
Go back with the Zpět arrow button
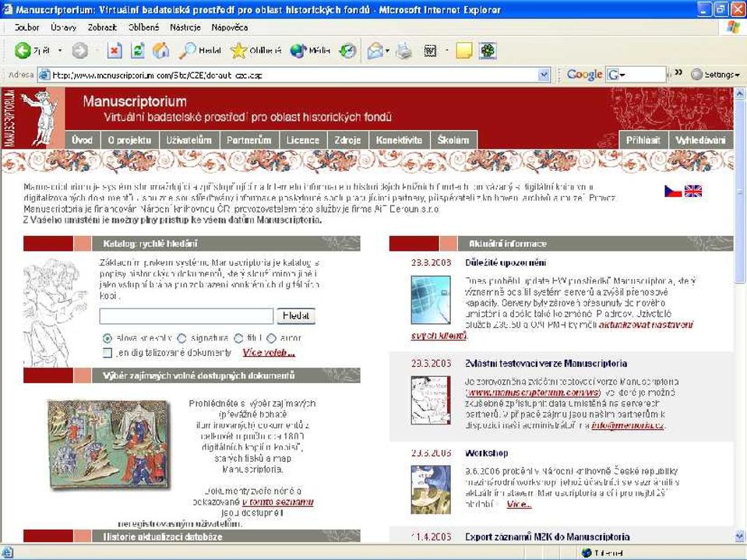point(31,51)
